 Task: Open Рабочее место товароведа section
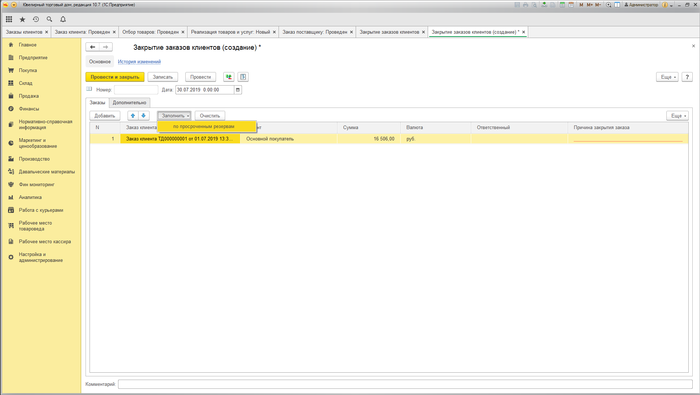[35, 226]
